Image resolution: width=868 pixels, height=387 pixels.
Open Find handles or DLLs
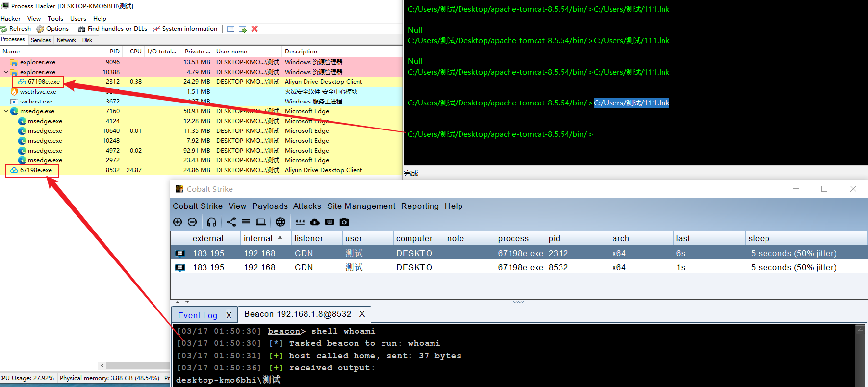113,29
